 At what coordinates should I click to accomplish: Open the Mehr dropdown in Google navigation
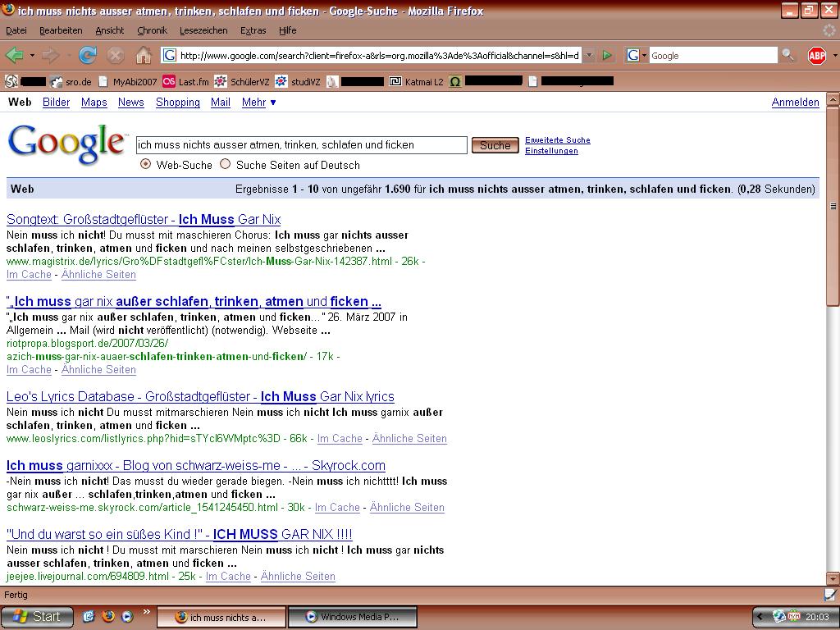(x=259, y=103)
